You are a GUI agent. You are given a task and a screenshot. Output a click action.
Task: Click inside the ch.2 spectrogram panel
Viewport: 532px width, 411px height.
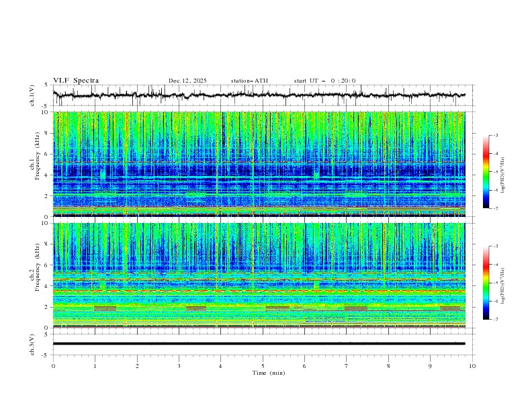[259, 275]
